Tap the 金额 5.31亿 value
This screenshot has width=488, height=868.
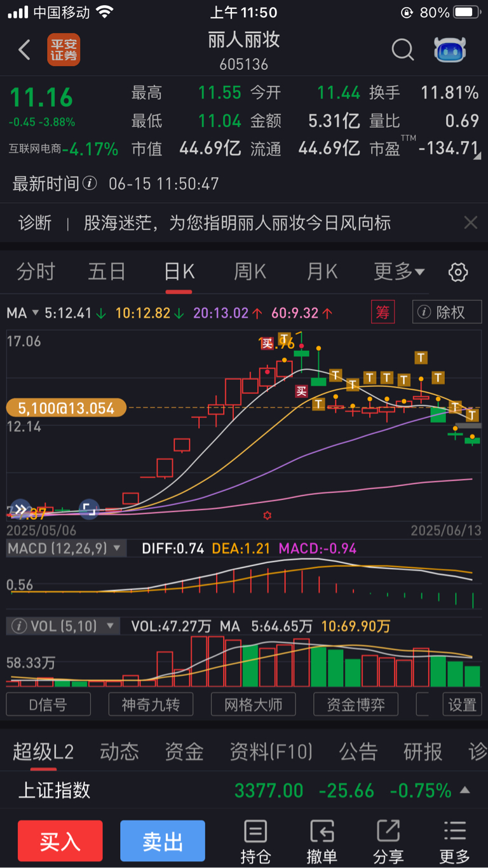[x=334, y=121]
